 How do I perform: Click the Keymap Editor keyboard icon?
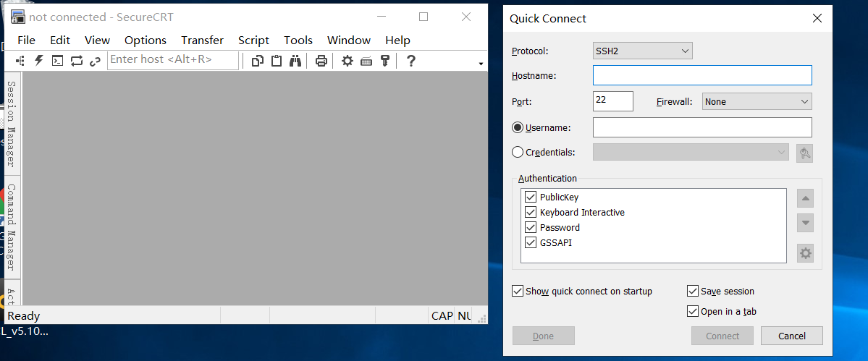(x=366, y=61)
